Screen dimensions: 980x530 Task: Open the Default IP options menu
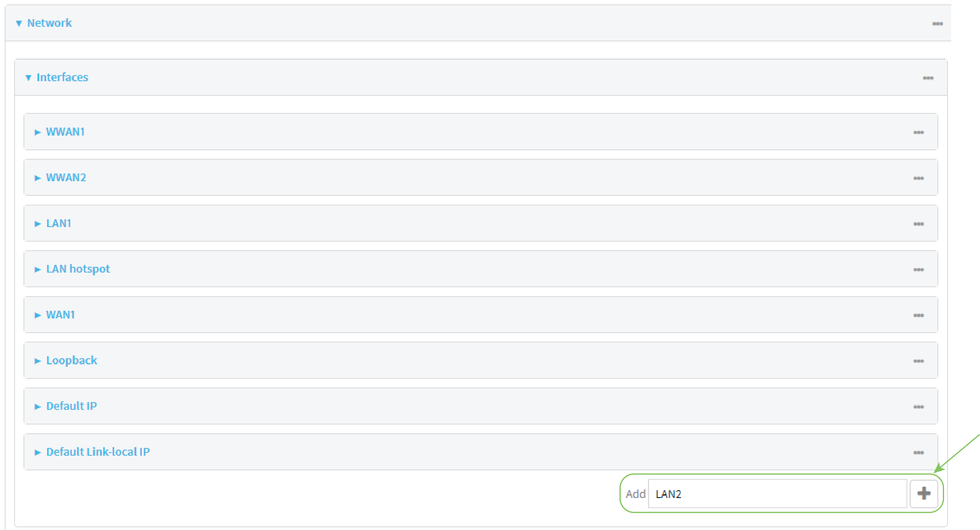[919, 406]
